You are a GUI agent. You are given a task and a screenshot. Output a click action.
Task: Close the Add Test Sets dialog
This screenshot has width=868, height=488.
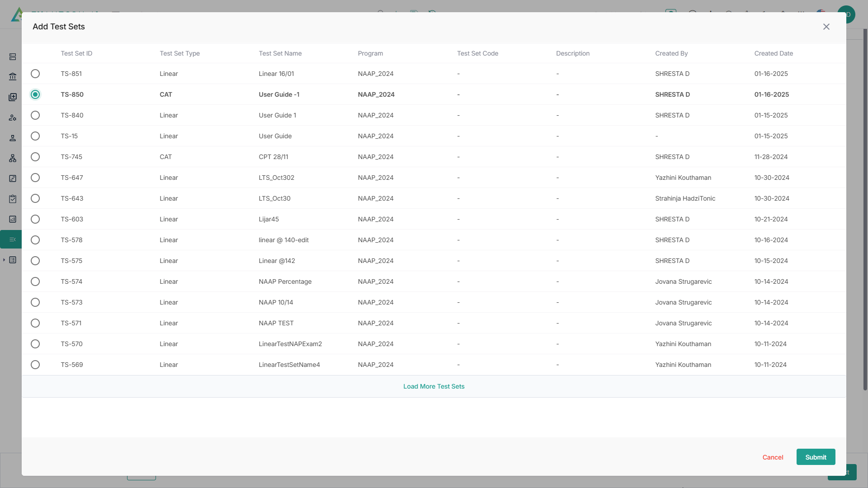point(826,27)
